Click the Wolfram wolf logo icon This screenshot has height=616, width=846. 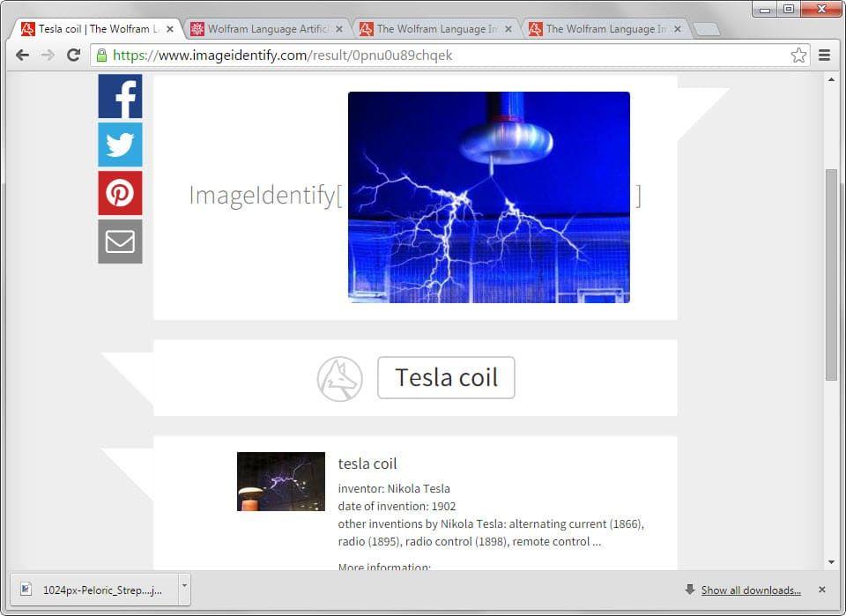coord(340,379)
